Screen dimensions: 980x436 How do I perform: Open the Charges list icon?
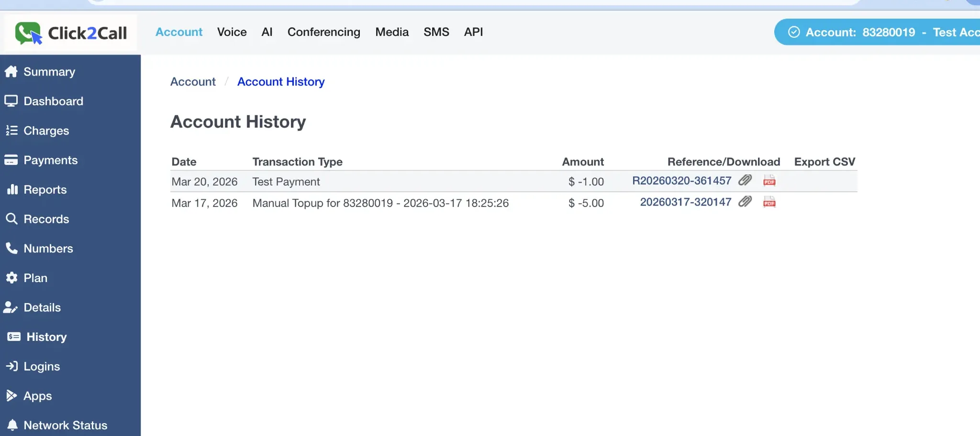tap(12, 131)
